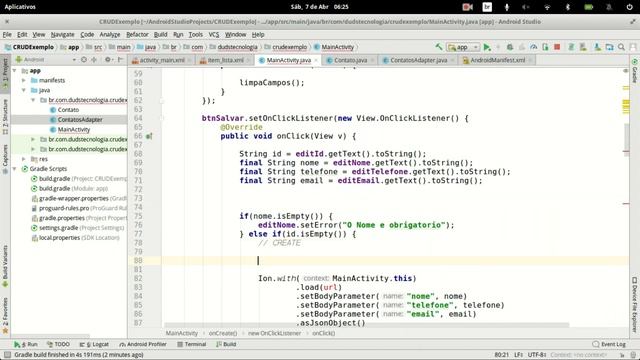
Task: Click the Make Project hammer icon
Action: 439,47
